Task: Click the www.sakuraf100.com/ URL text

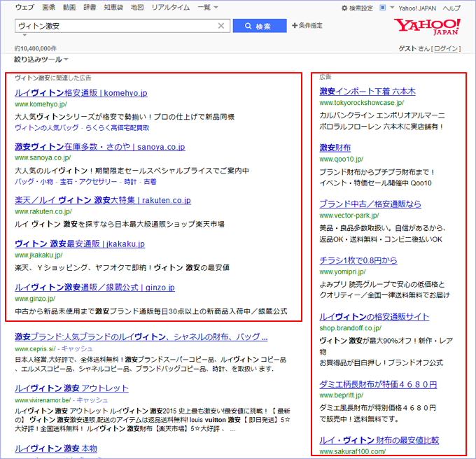Action: [352, 451]
